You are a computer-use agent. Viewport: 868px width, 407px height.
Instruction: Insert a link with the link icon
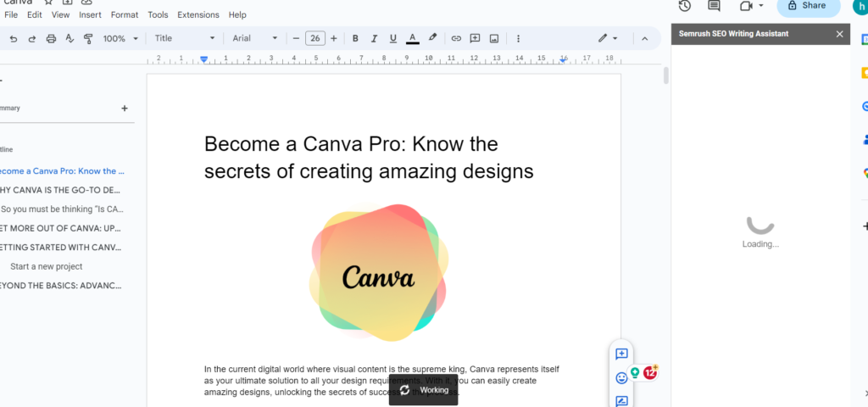[456, 38]
